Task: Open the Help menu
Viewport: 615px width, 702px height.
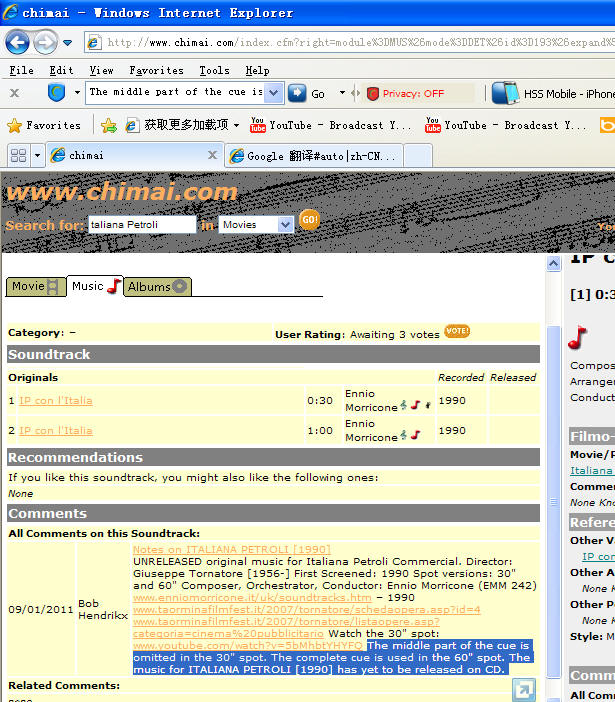Action: [x=257, y=70]
